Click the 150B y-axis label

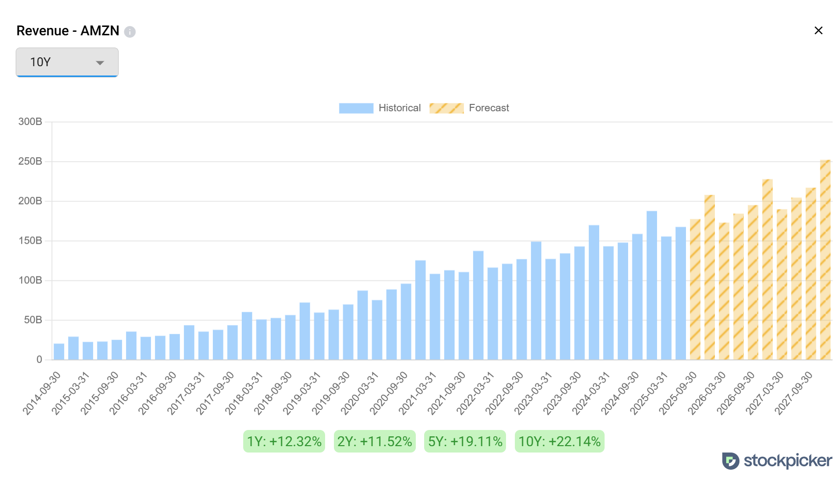pyautogui.click(x=30, y=241)
